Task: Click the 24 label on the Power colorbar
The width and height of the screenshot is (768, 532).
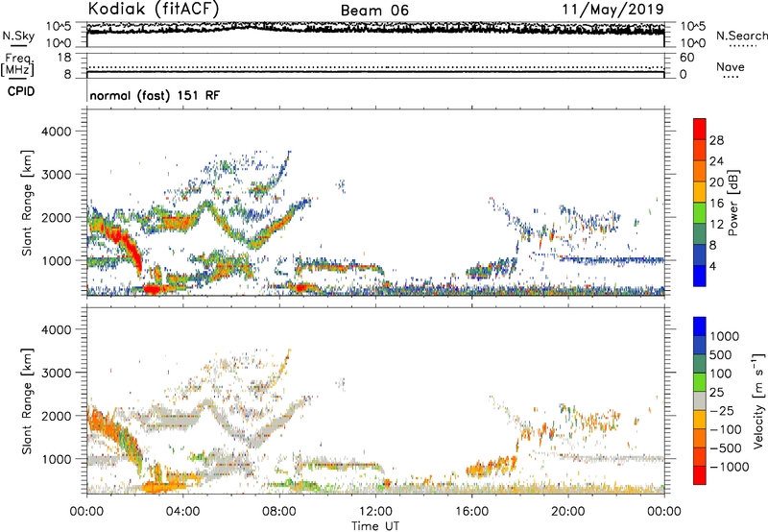Action: [716, 161]
